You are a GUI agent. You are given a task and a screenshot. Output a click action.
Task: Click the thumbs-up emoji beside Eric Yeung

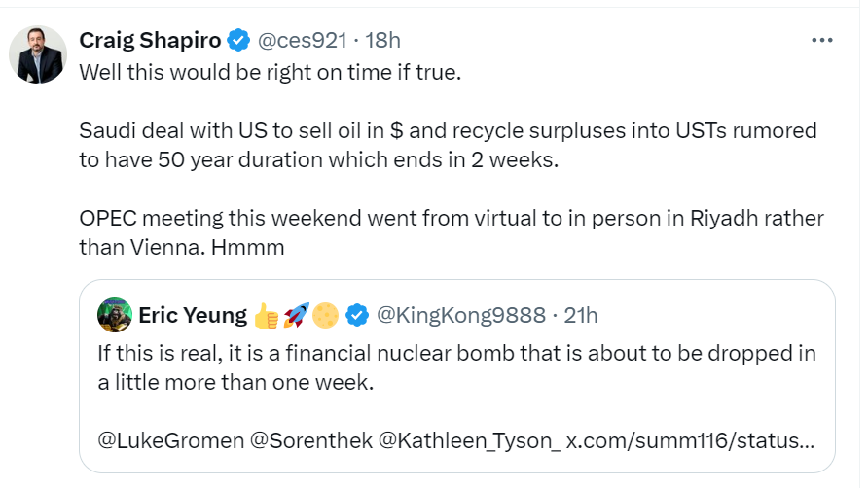265,315
